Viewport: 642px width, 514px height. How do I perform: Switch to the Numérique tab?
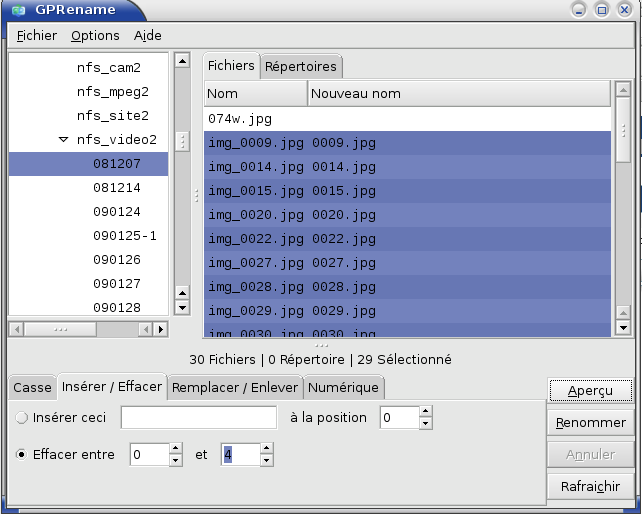(343, 387)
